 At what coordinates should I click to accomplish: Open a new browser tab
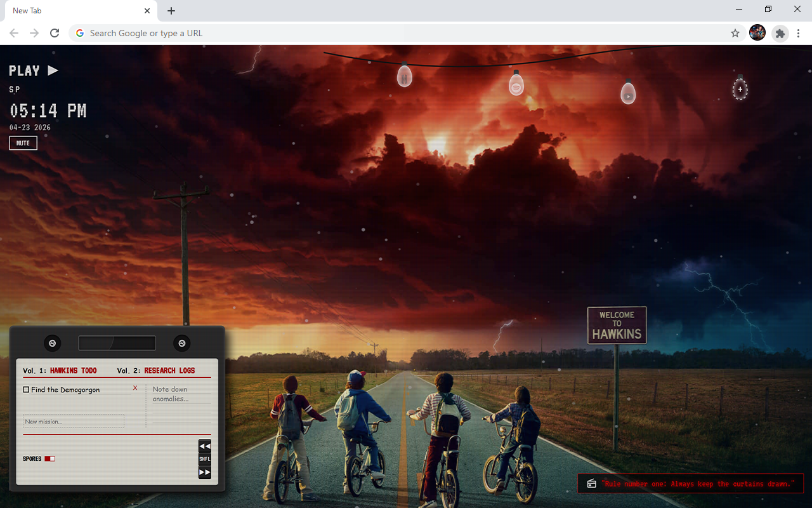171,11
